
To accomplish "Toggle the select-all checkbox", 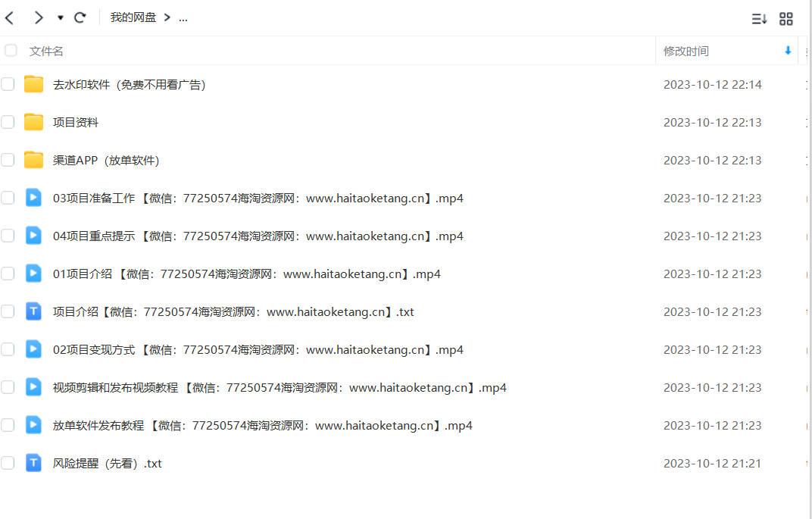I will 11,51.
